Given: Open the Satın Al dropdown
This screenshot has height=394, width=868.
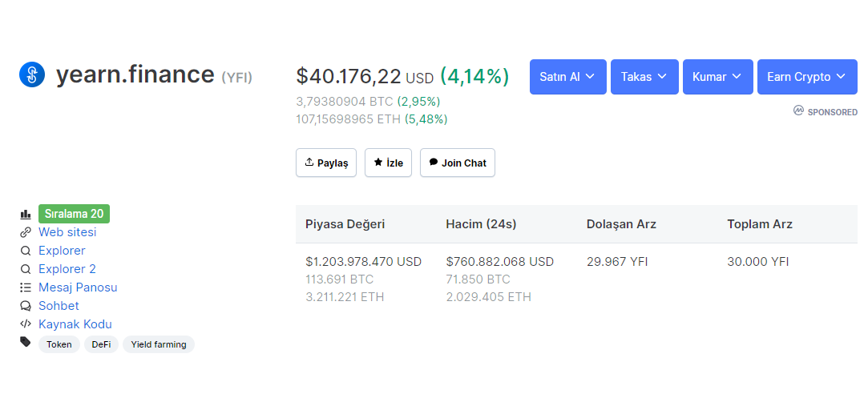Looking at the screenshot, I should (x=568, y=77).
